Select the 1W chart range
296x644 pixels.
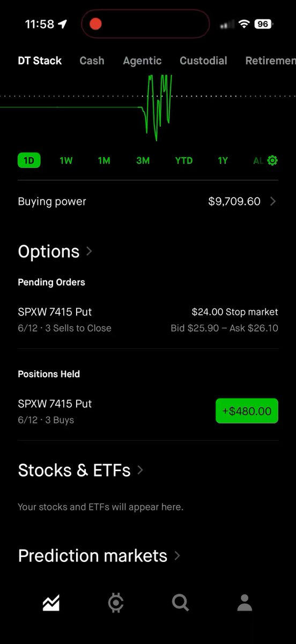point(66,160)
